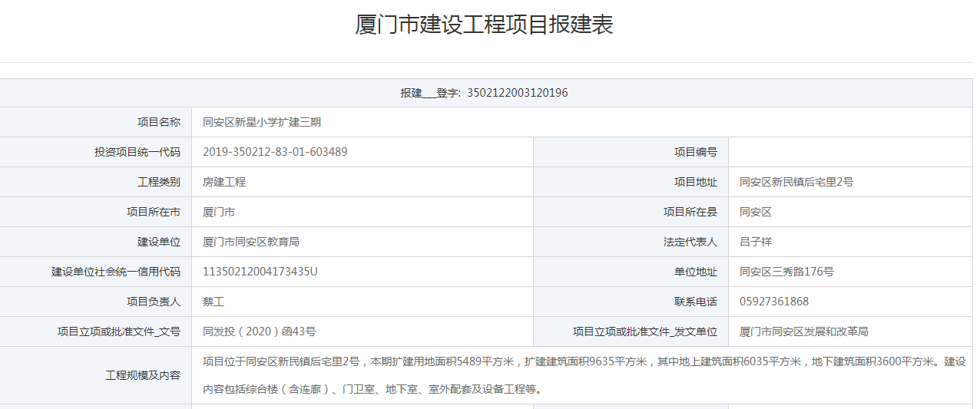Select the representative name 吕子祥
980x409 pixels.
coord(756,242)
